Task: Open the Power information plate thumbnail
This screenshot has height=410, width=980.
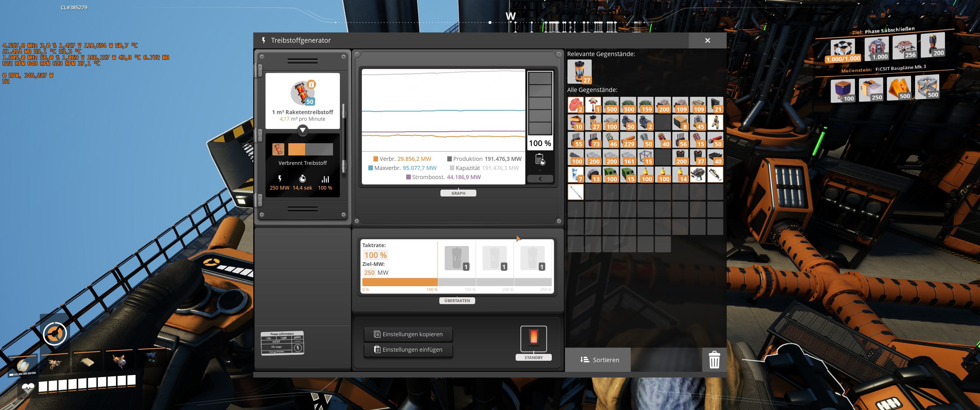Action: 282,343
